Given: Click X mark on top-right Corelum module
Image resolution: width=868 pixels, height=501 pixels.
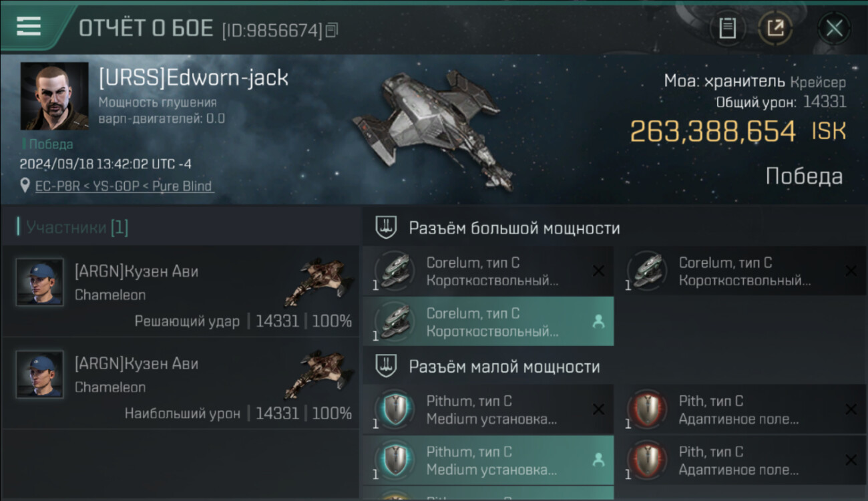Looking at the screenshot, I should 851,271.
